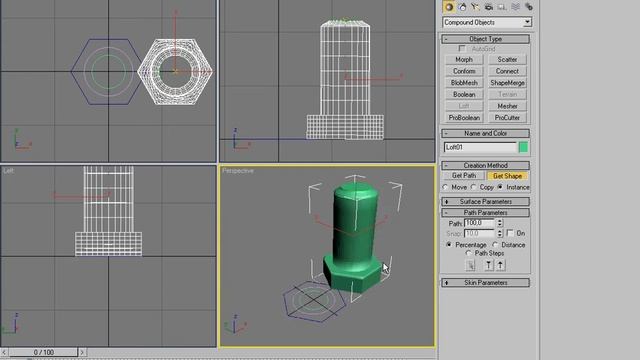This screenshot has width=640, height=360.
Task: Click the ProBoolean button
Action: pos(464,118)
